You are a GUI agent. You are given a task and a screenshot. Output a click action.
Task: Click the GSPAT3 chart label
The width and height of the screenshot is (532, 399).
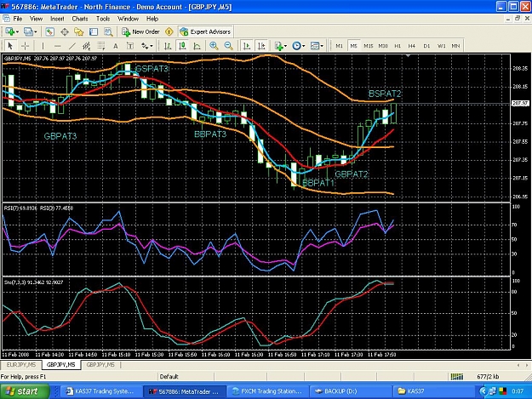(152, 69)
